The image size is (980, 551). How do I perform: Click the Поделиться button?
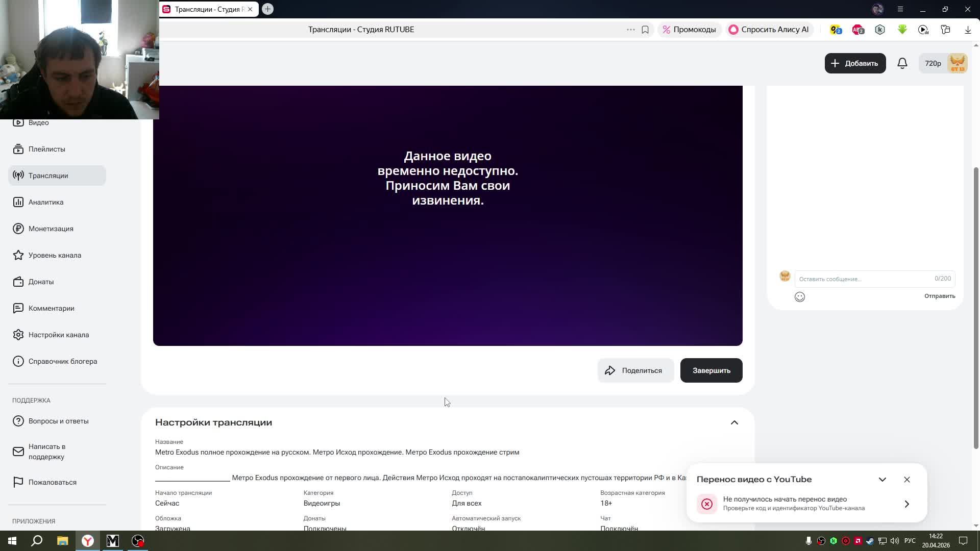point(635,370)
